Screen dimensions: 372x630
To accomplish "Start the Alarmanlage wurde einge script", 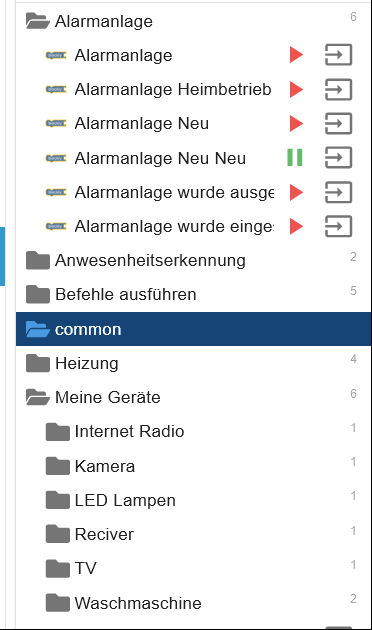I will click(x=296, y=226).
